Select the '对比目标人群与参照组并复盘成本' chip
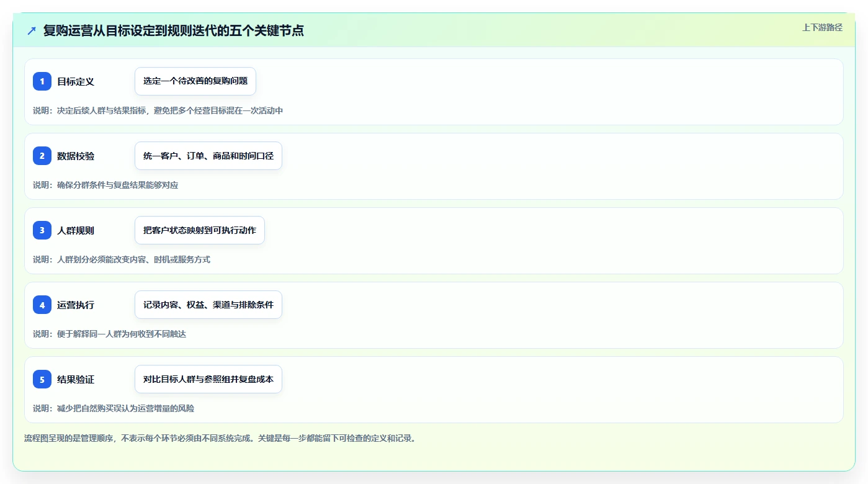The width and height of the screenshot is (868, 484). click(208, 379)
